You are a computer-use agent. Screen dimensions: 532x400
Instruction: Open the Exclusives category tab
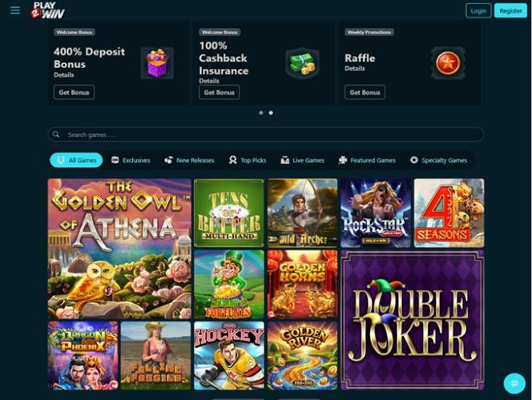click(131, 160)
